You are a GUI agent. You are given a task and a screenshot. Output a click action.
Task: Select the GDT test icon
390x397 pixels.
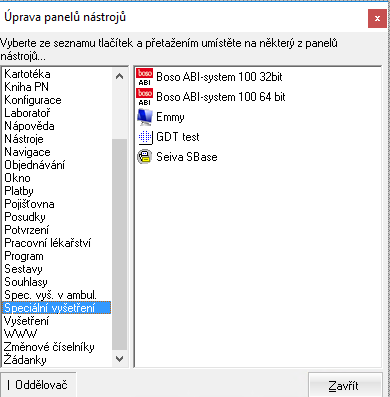[145, 137]
